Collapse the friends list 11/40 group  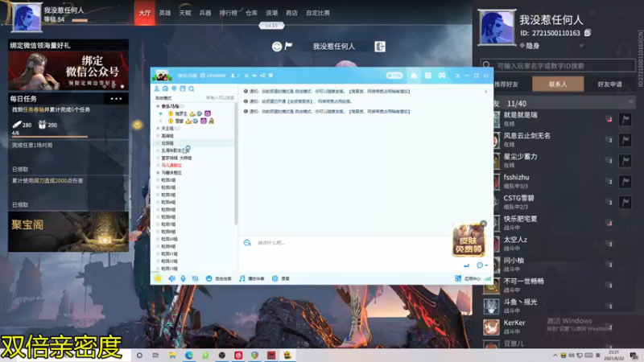coord(631,103)
